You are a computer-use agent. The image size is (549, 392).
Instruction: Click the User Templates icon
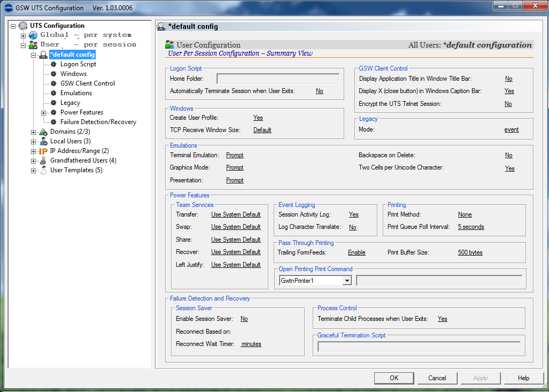pyautogui.click(x=43, y=170)
